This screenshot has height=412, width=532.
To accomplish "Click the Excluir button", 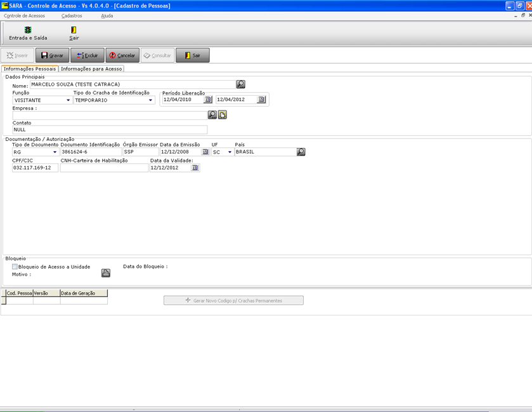I will click(88, 55).
